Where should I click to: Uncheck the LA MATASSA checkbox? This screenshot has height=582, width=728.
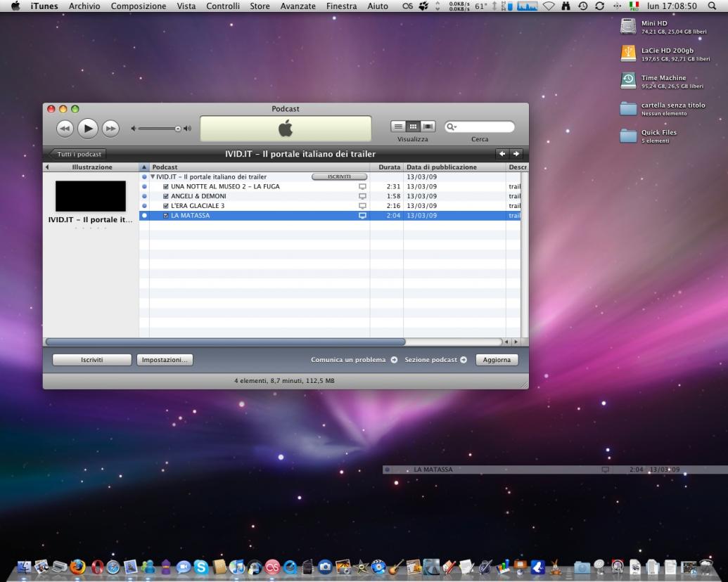[x=166, y=216]
